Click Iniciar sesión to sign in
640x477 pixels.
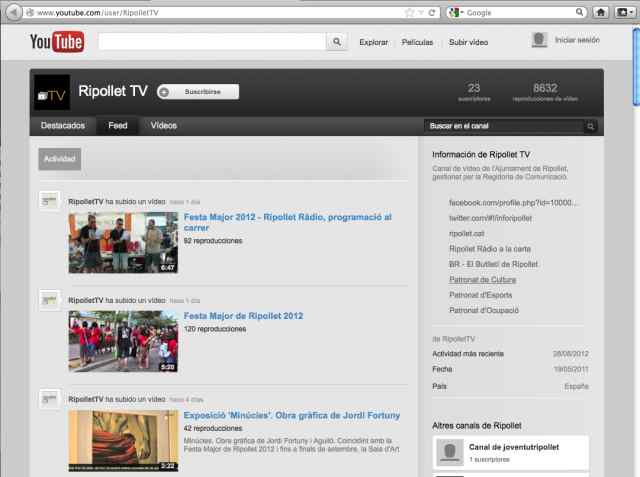pos(576,41)
